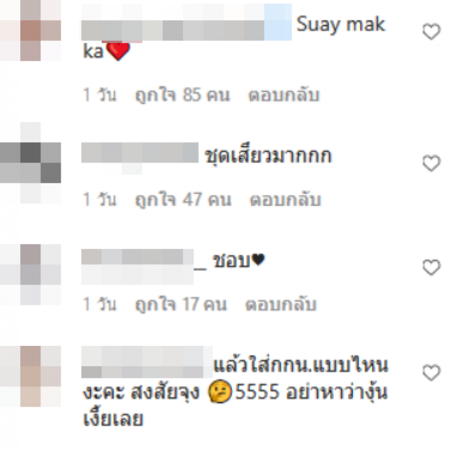Viewport: 476px width, 450px height.
Task: Click "1 วัน" timestamp under the "ชอบ" comment
Action: pos(99,304)
